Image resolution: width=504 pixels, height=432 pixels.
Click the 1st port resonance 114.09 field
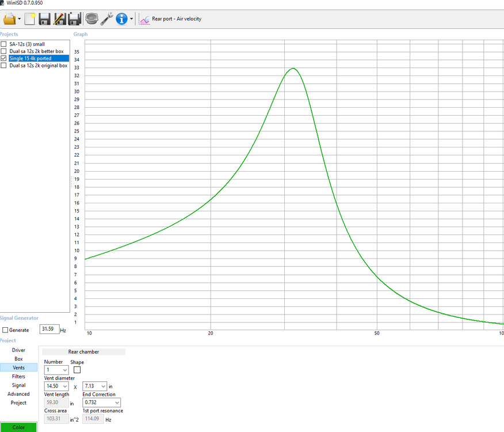coord(93,419)
